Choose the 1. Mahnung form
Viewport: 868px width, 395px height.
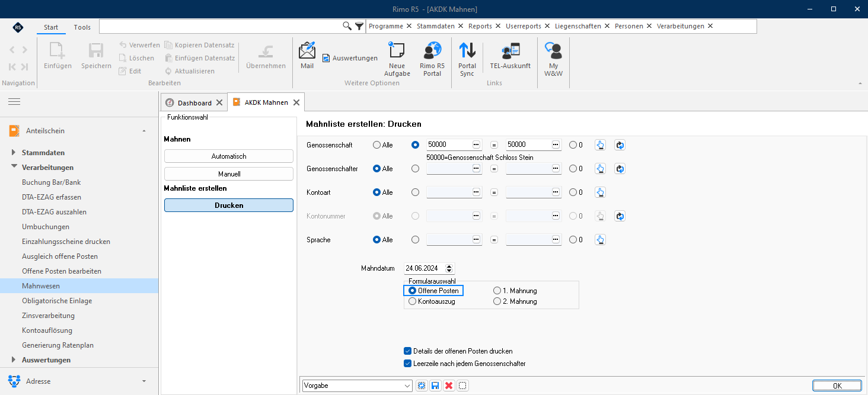[515, 291]
